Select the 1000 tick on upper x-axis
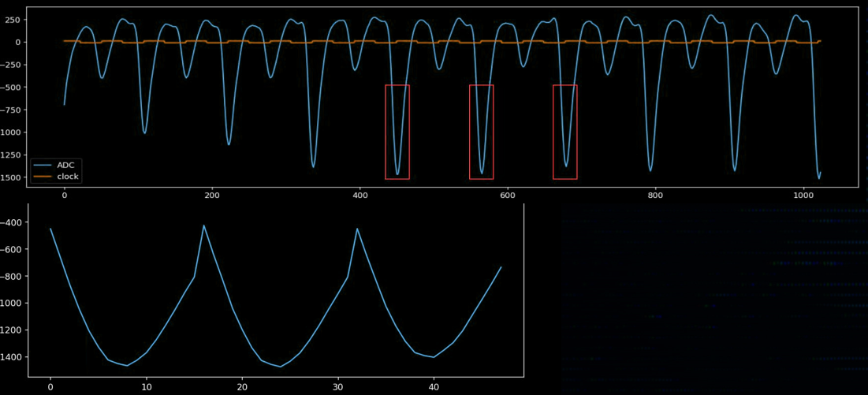868x395 pixels. coord(803,196)
